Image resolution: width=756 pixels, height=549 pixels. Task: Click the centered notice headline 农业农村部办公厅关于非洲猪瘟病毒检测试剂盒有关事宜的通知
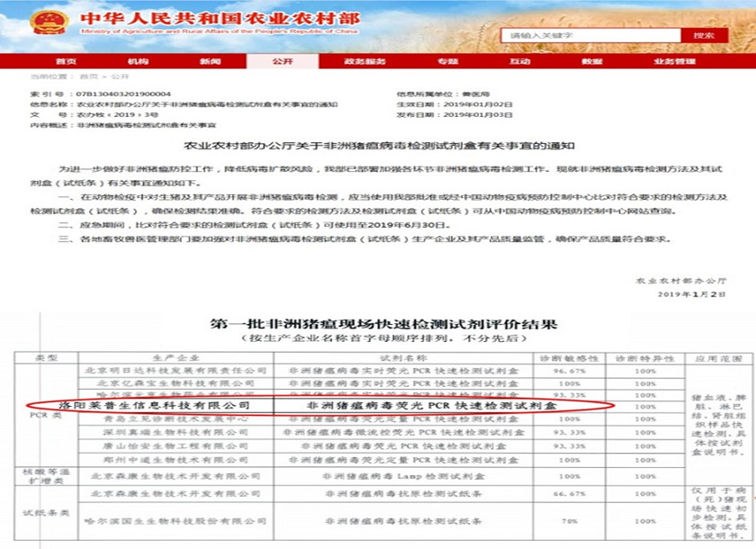point(379,146)
